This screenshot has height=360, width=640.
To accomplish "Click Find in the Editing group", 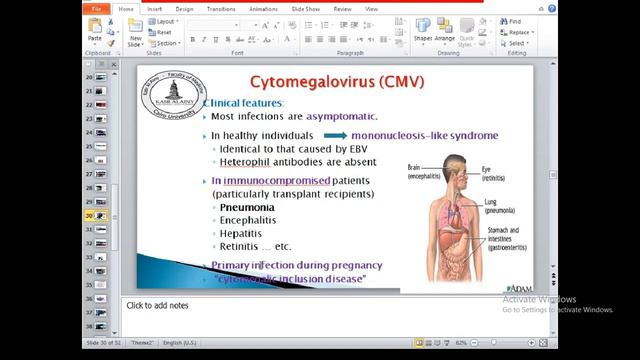I will coord(511,21).
